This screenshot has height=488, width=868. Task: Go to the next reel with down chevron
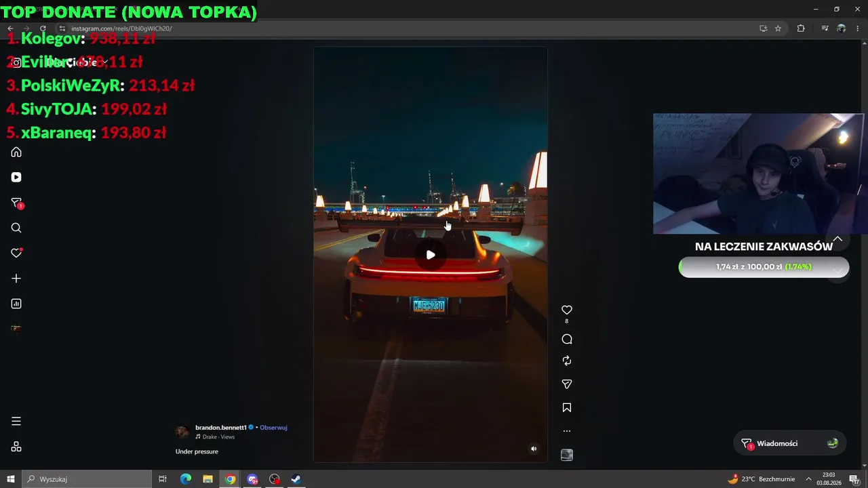pos(838,270)
